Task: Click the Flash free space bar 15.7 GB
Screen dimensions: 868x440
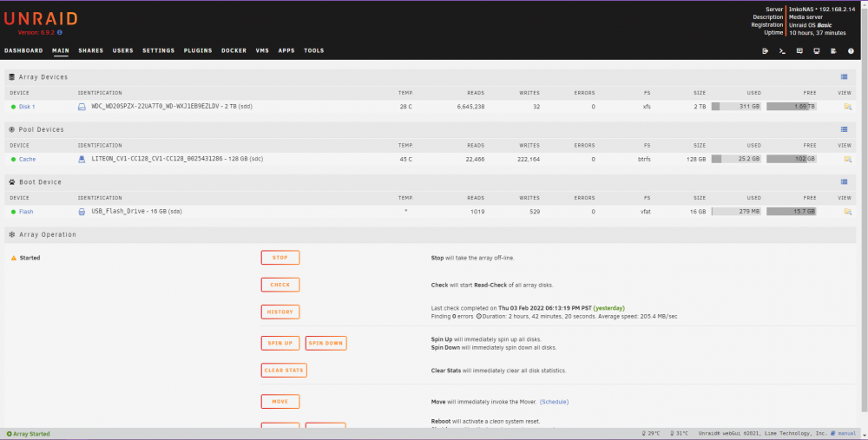Action: pyautogui.click(x=792, y=212)
